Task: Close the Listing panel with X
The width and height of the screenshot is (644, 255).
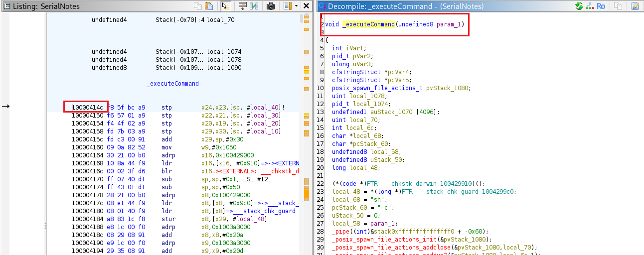Action: (306, 6)
